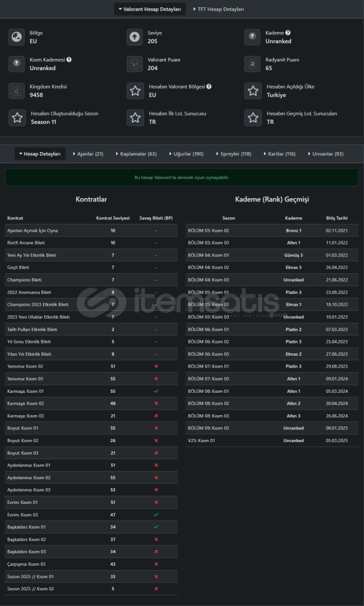The height and width of the screenshot is (606, 364).
Task: Switch to the Kaplamalar (63) tab
Action: 136,154
